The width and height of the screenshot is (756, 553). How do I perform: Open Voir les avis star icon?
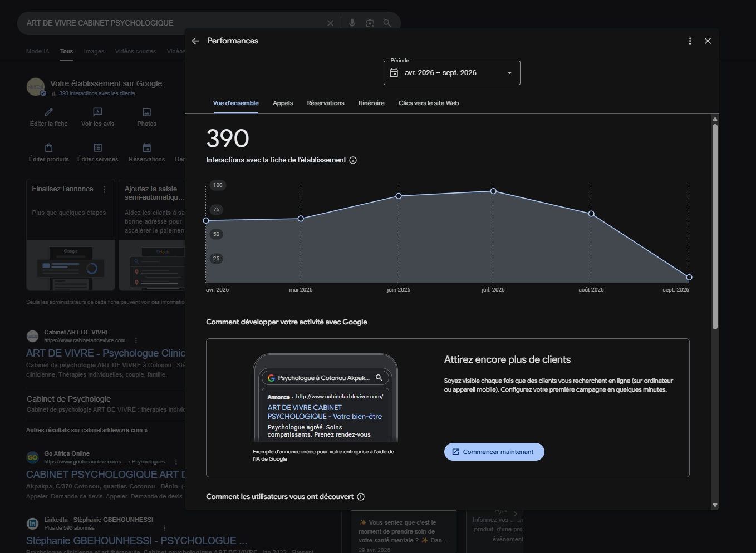click(x=98, y=112)
